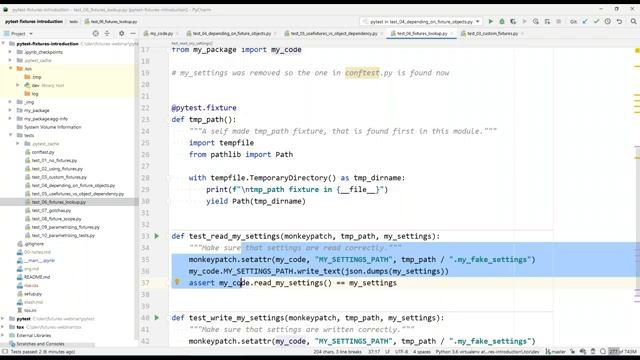640x360 pixels.
Task: Hide the Project panel with the minus icon
Action: pos(133,33)
